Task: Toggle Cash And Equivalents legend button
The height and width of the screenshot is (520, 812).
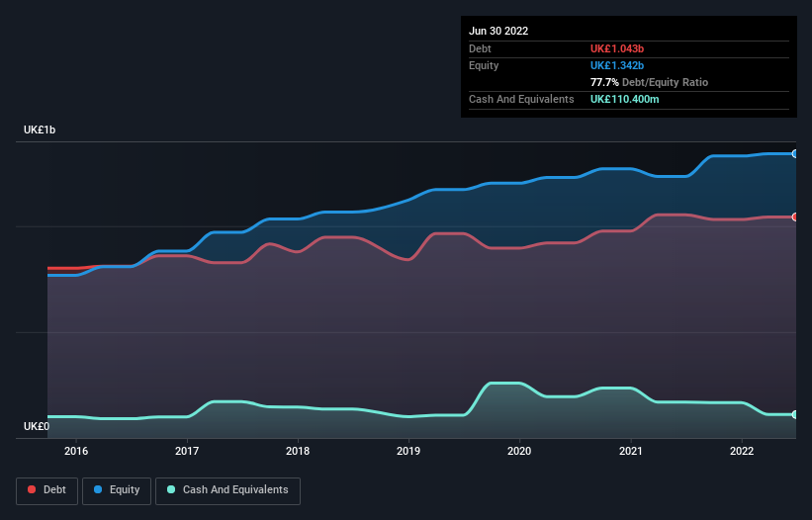Action: (227, 490)
